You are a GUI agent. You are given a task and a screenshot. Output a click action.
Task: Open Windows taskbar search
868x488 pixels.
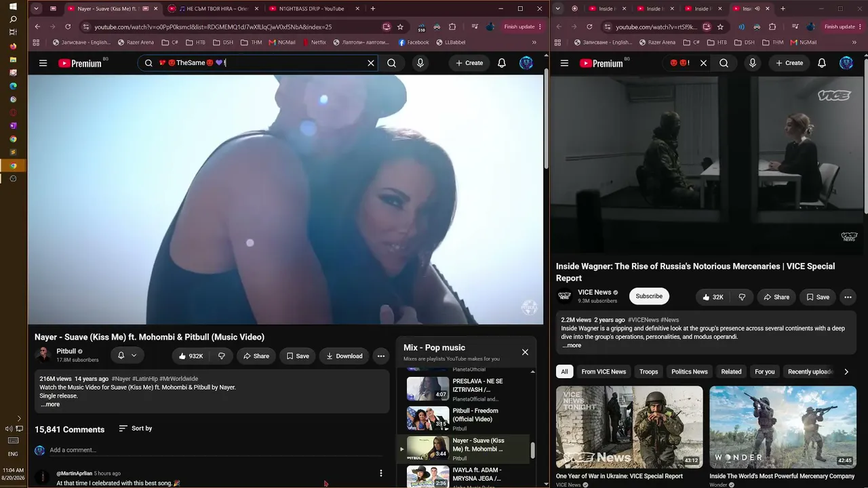[13, 20]
